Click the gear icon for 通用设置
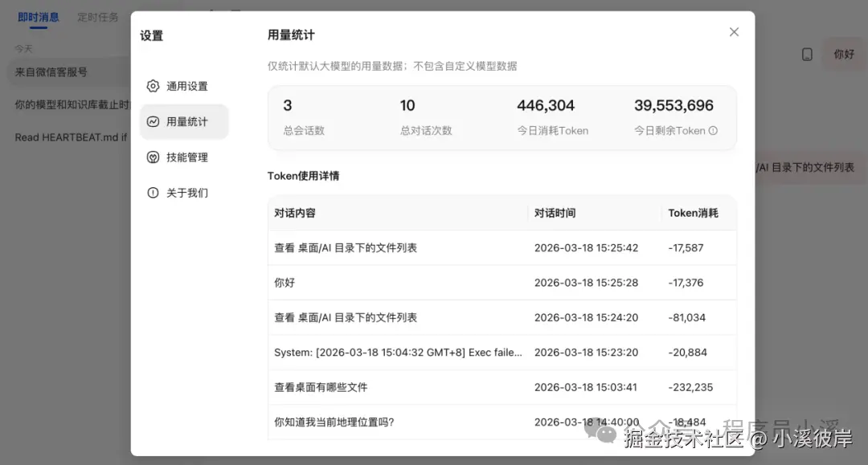 point(153,86)
